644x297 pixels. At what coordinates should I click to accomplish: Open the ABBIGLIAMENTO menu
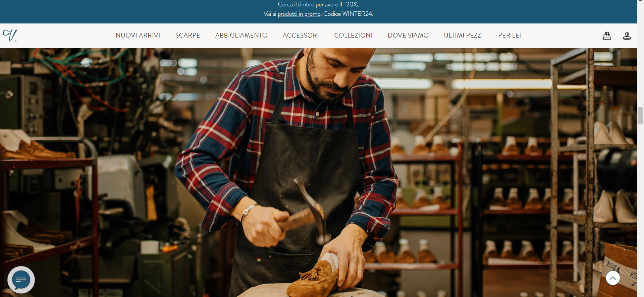pyautogui.click(x=241, y=35)
